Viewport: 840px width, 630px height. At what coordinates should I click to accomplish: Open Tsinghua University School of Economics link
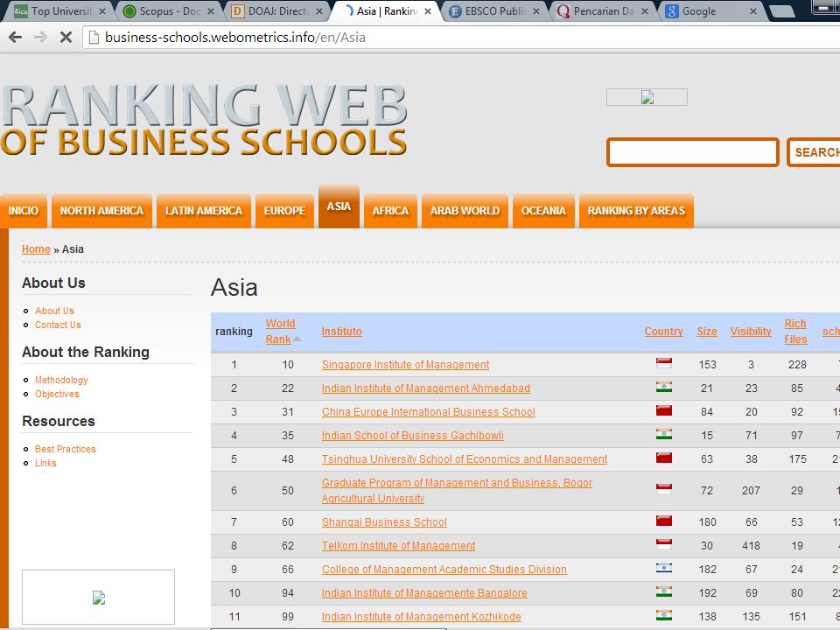point(465,459)
